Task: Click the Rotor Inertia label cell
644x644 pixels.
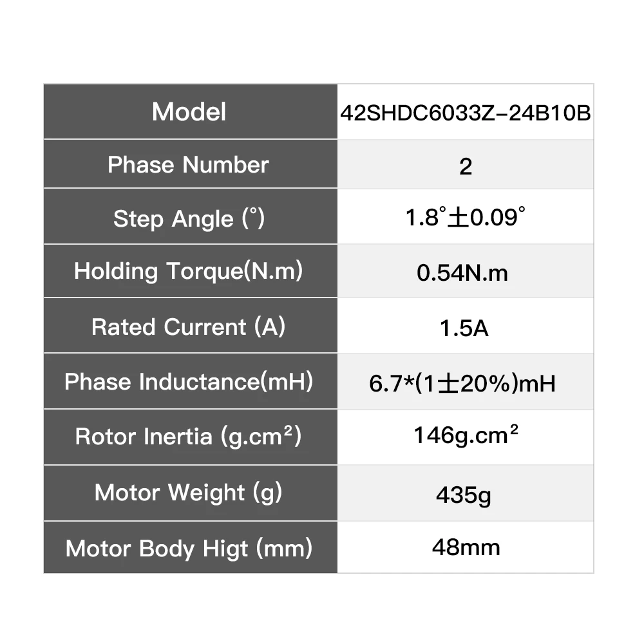Action: click(191, 437)
